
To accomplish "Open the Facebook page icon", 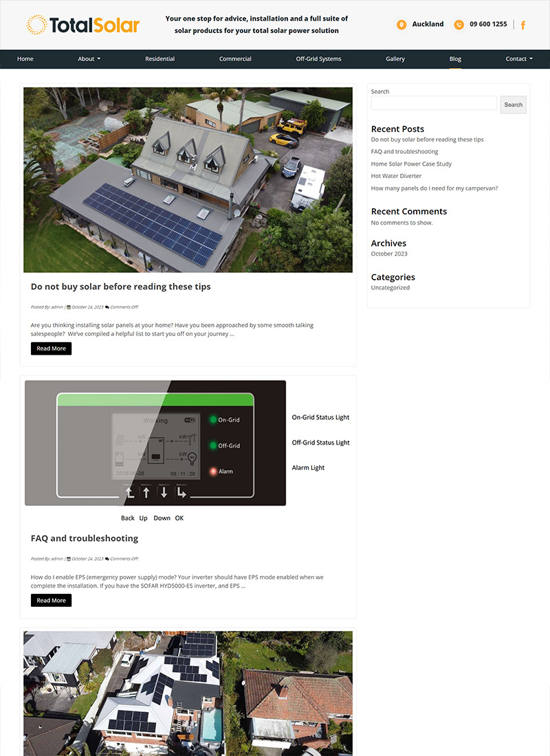I will pyautogui.click(x=523, y=25).
